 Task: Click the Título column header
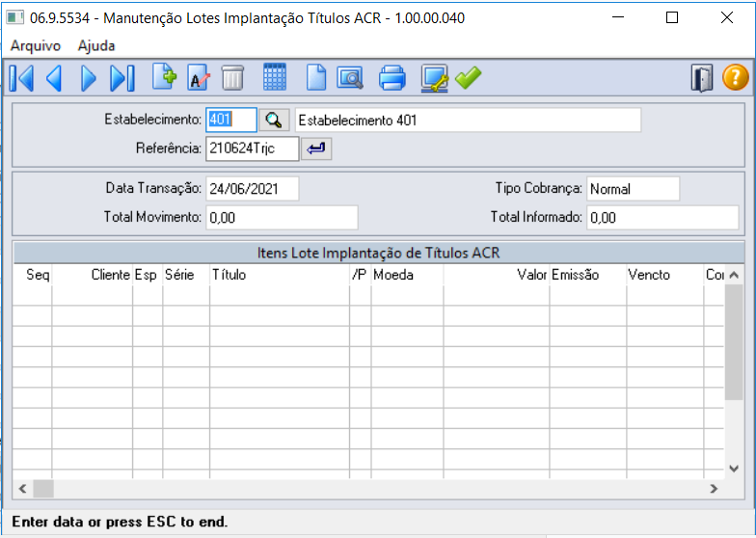(280, 275)
